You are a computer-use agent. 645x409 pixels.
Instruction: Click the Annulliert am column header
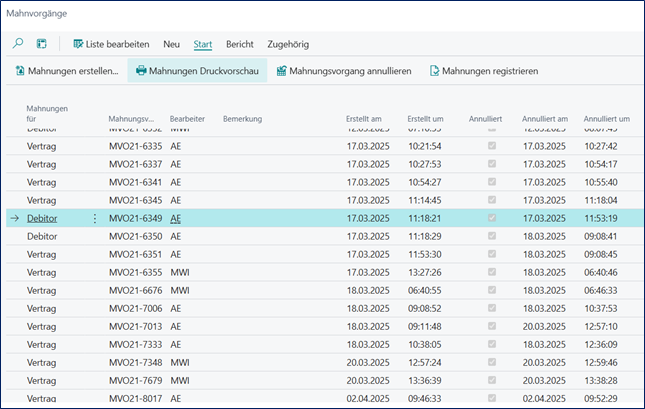(545, 119)
